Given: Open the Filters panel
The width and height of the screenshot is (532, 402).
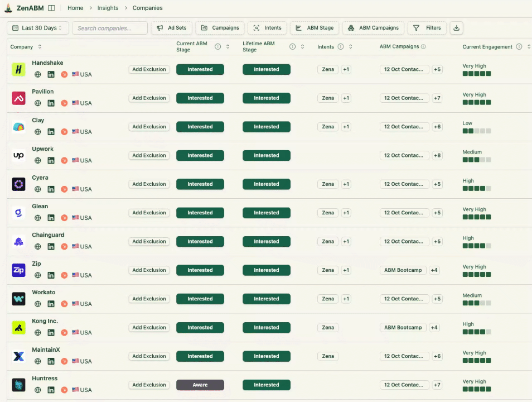Looking at the screenshot, I should (x=427, y=28).
